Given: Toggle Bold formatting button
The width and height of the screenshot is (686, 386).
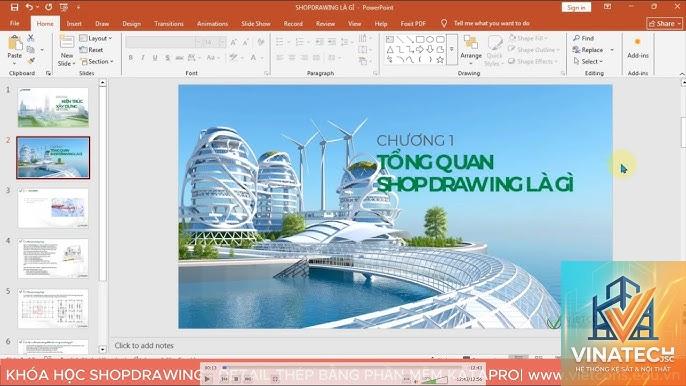Looking at the screenshot, I should pos(130,58).
